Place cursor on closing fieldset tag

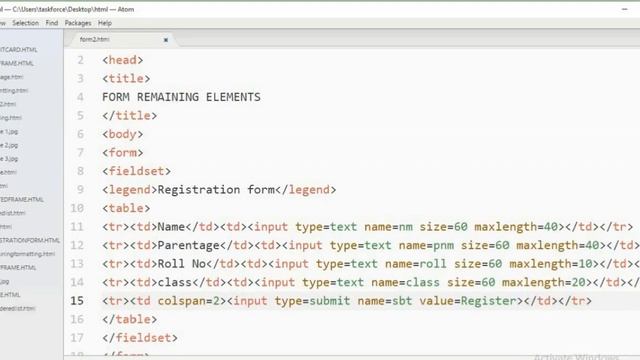(140, 338)
